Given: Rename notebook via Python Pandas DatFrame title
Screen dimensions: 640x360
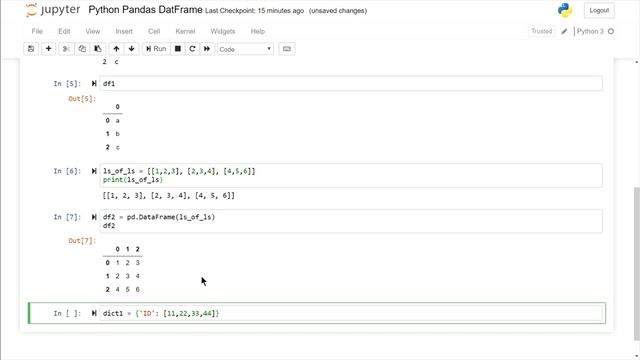Looking at the screenshot, I should coord(145,10).
